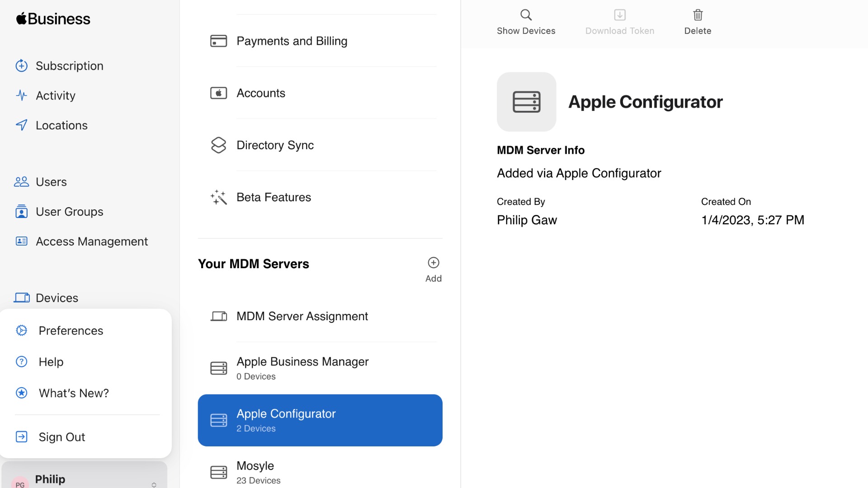Screen dimensions: 868x488
Task: Open the Accounts settings row
Action: [320, 93]
